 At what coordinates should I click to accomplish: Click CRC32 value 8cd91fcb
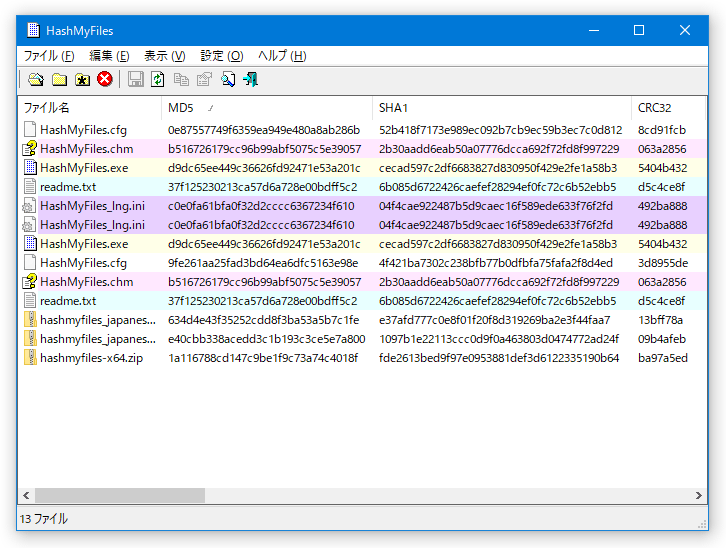[662, 130]
